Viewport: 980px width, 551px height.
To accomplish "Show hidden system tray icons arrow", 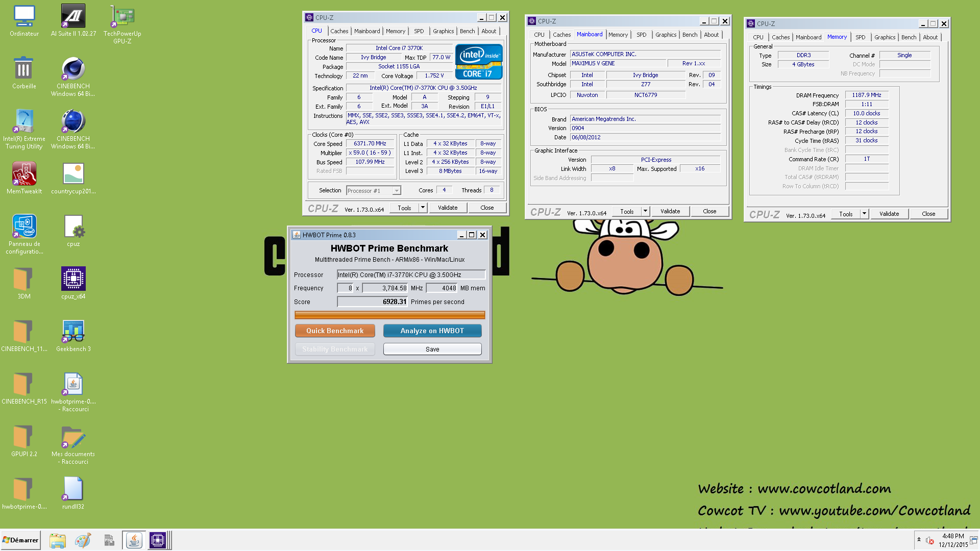I will coord(919,540).
